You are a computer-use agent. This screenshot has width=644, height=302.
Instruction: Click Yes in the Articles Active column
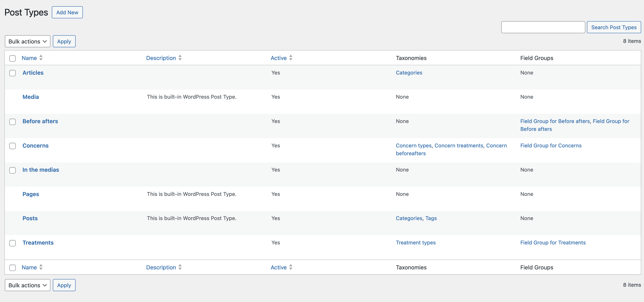click(276, 73)
